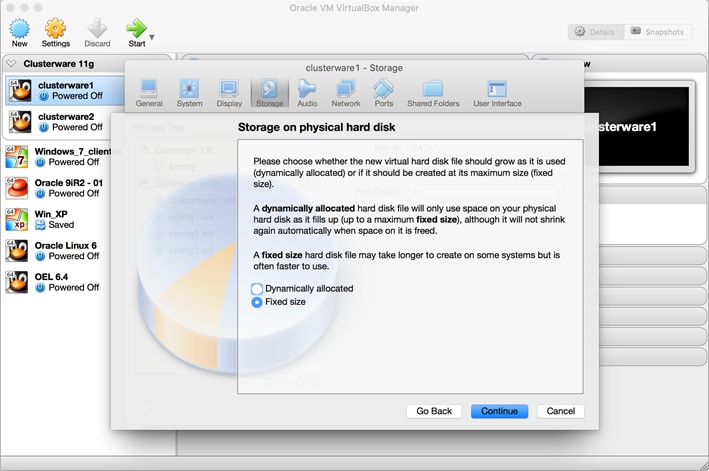The height and width of the screenshot is (471, 709).
Task: Switch to the Snapshots view button
Action: click(x=658, y=32)
